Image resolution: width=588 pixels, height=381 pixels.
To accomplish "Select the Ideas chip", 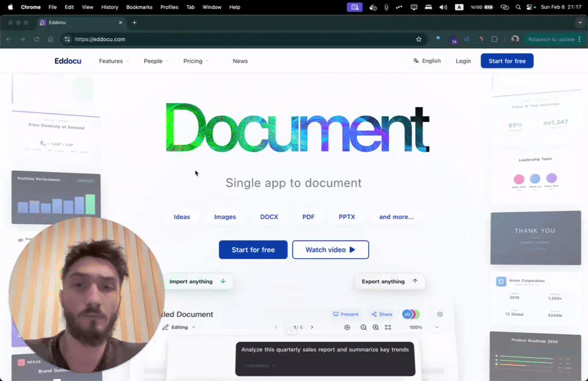I will pyautogui.click(x=182, y=217).
